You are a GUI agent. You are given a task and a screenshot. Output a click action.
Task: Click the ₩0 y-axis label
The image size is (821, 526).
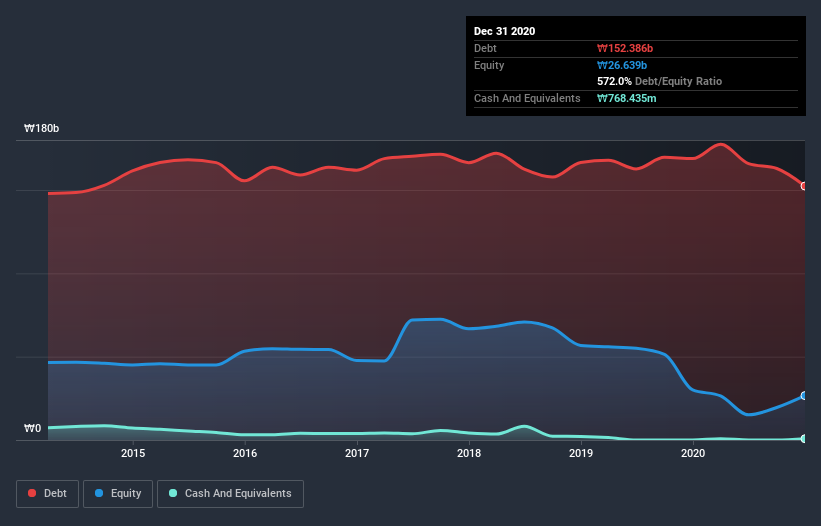click(x=32, y=428)
